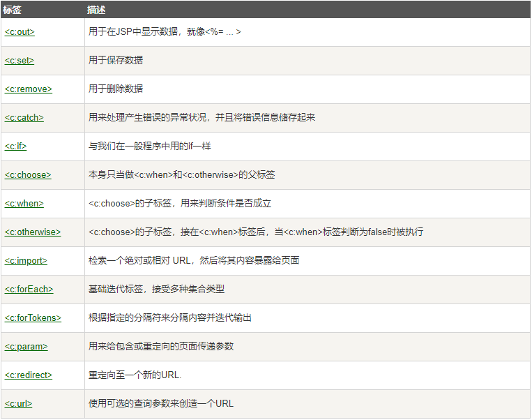The image size is (532, 420).
Task: Select the description 用于保存数据
Action: coord(116,60)
